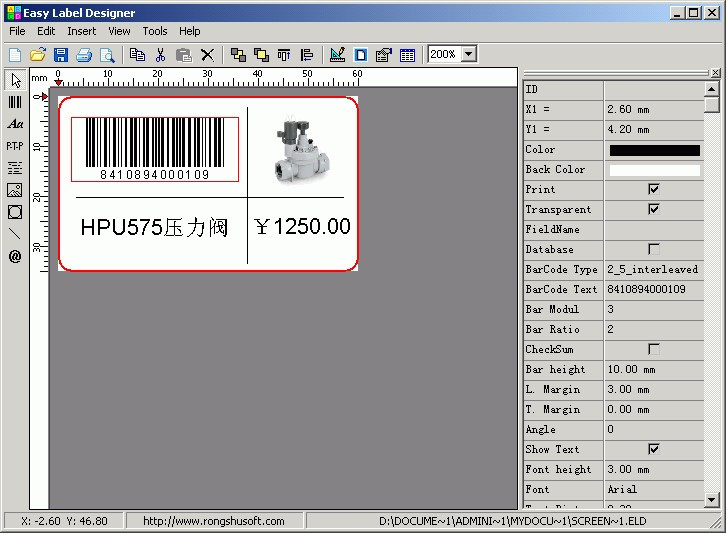Click the empty ID value field
Image resolution: width=726 pixels, height=533 pixels.
[x=654, y=89]
